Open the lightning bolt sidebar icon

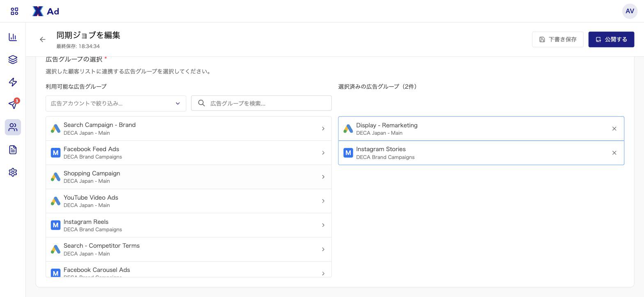click(x=13, y=82)
